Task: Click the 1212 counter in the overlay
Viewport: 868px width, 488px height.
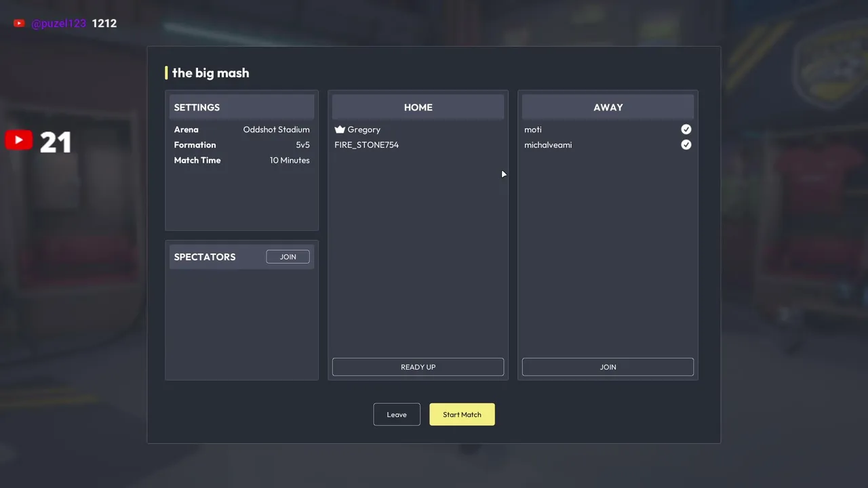Action: (104, 23)
